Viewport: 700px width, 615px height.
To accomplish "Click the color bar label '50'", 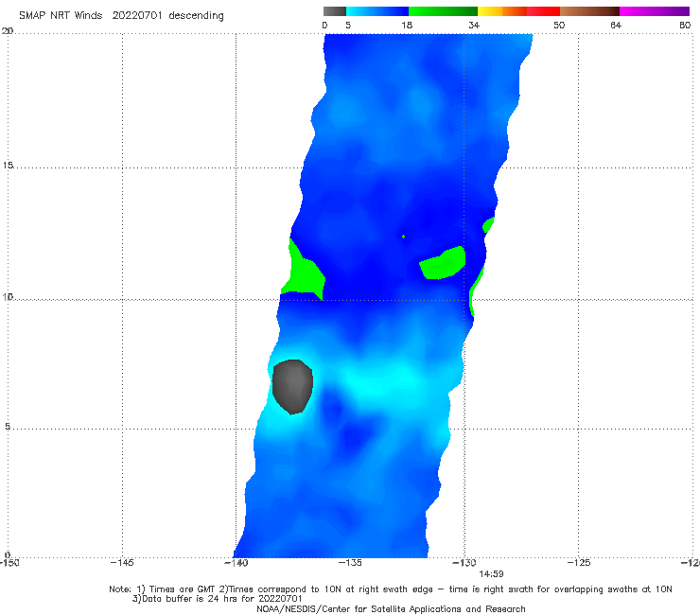I will [x=559, y=26].
